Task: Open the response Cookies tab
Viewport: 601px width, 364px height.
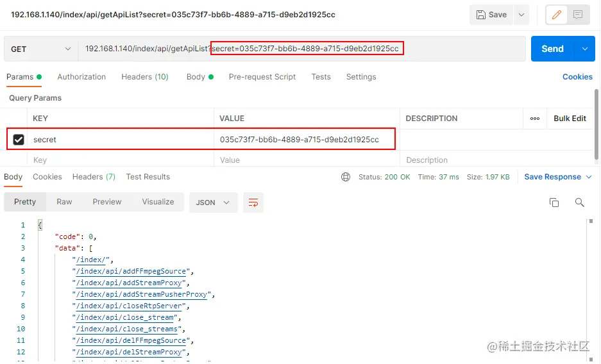Action: [47, 177]
